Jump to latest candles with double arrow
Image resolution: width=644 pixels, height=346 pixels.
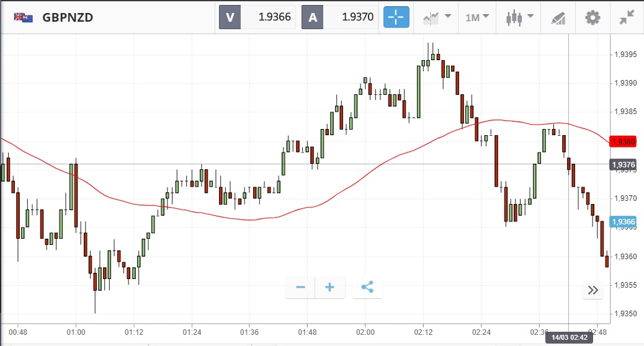point(593,290)
